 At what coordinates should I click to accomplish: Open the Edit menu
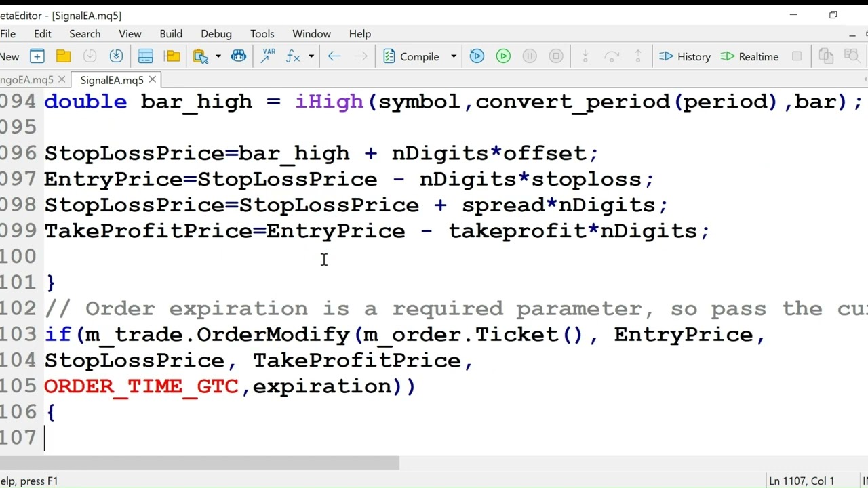click(43, 33)
